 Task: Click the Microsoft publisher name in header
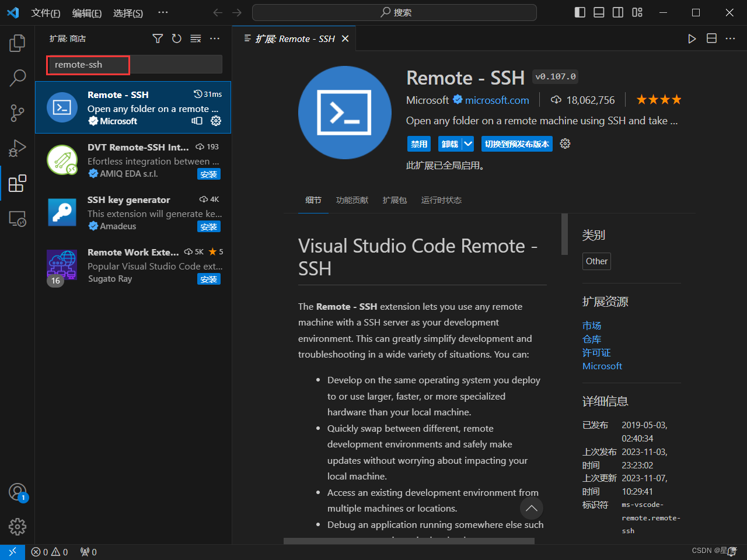coord(428,100)
